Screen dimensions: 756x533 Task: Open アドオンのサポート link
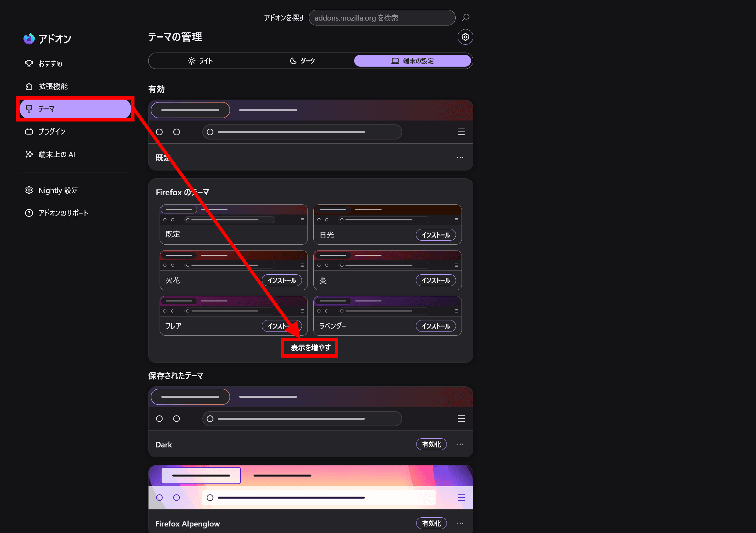75,213
